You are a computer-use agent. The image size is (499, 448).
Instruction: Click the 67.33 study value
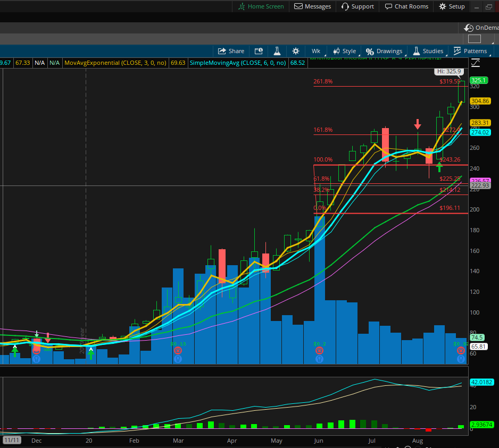coord(22,63)
